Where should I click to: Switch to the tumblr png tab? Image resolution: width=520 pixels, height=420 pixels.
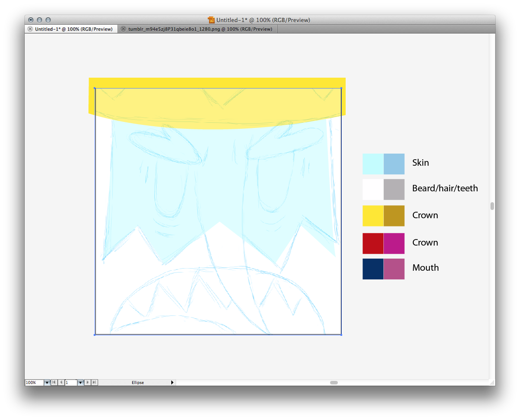pos(200,29)
